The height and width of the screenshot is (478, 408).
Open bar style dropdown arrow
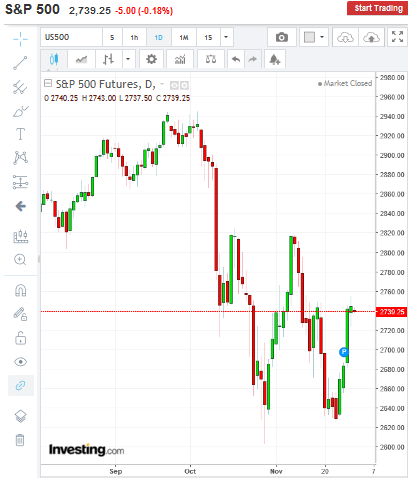point(128,59)
